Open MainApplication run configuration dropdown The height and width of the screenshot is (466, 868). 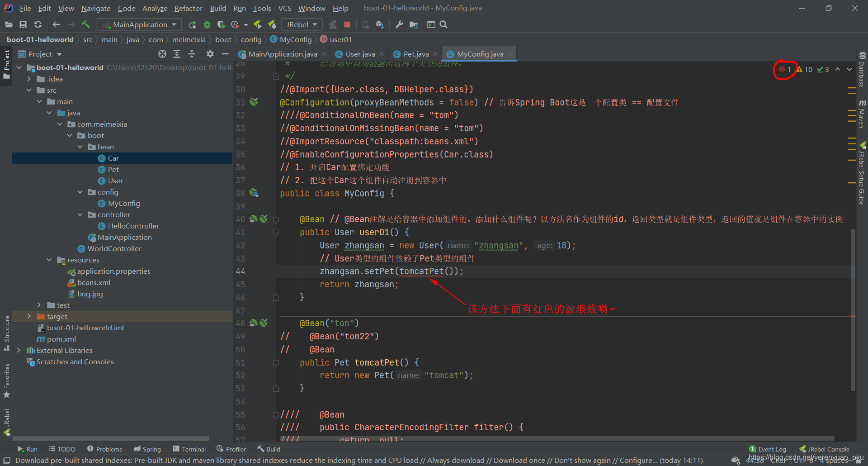[139, 24]
